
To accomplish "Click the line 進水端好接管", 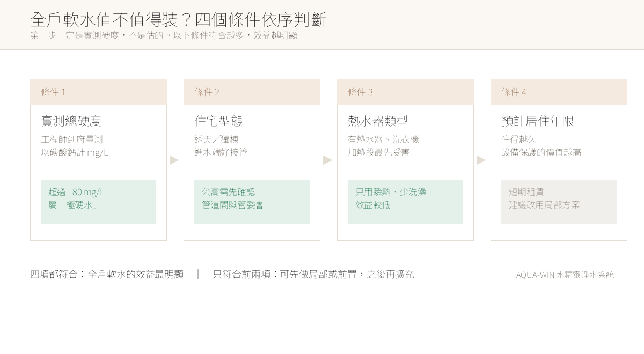I will click(221, 152).
